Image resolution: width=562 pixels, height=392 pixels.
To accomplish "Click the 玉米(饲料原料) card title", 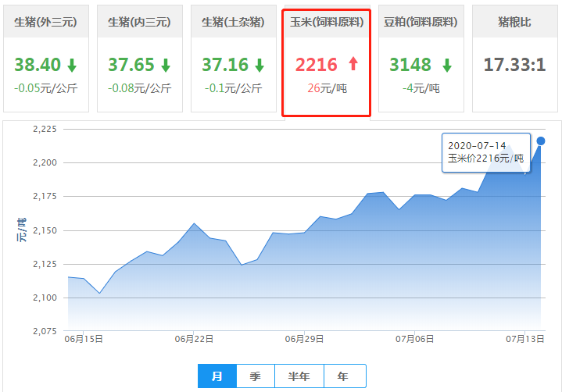I will point(327,22).
